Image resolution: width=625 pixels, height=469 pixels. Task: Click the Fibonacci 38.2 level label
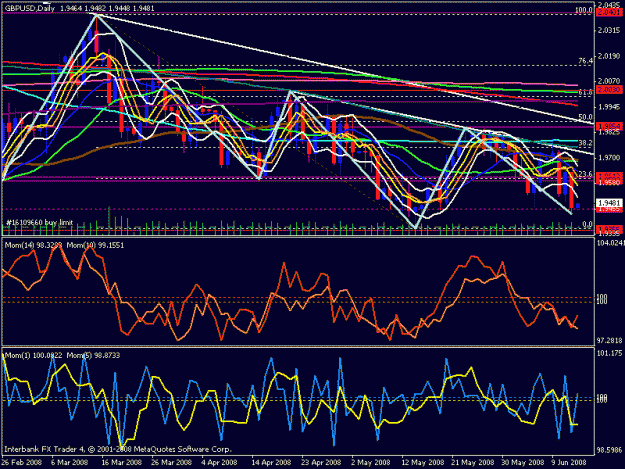pyautogui.click(x=586, y=143)
